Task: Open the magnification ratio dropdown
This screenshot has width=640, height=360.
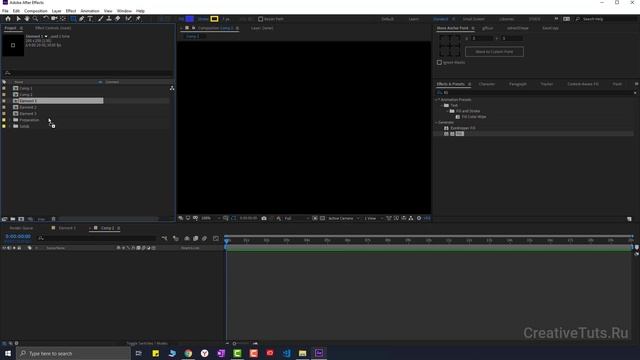Action: pyautogui.click(x=210, y=218)
